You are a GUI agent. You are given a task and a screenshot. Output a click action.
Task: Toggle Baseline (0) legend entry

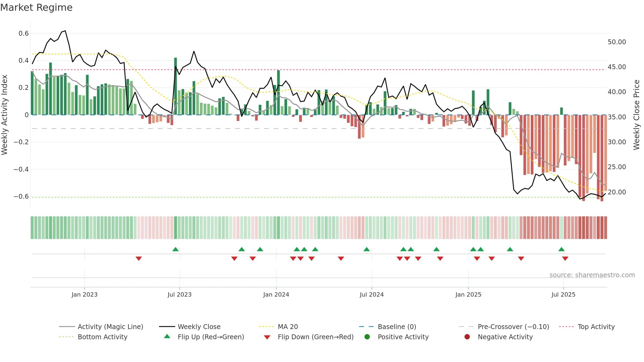tap(387, 327)
